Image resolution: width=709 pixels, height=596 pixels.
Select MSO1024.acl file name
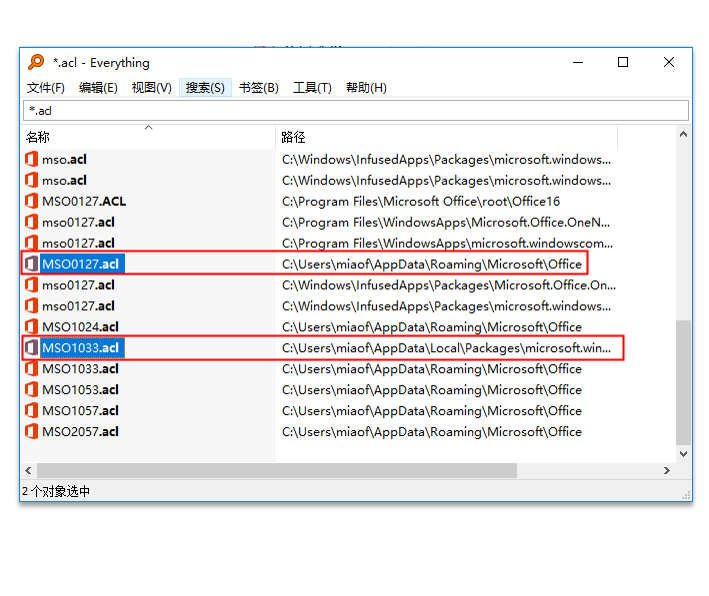pyautogui.click(x=80, y=326)
